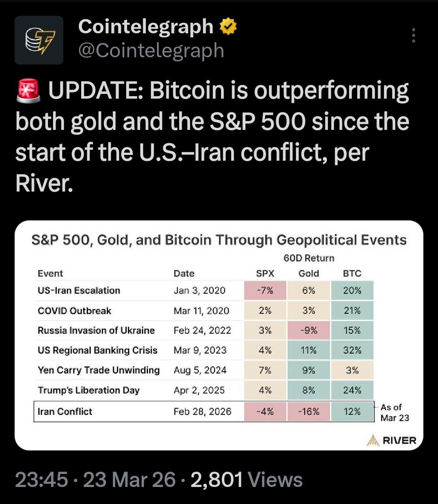Open the Cointelegraph display name link

[x=146, y=27]
